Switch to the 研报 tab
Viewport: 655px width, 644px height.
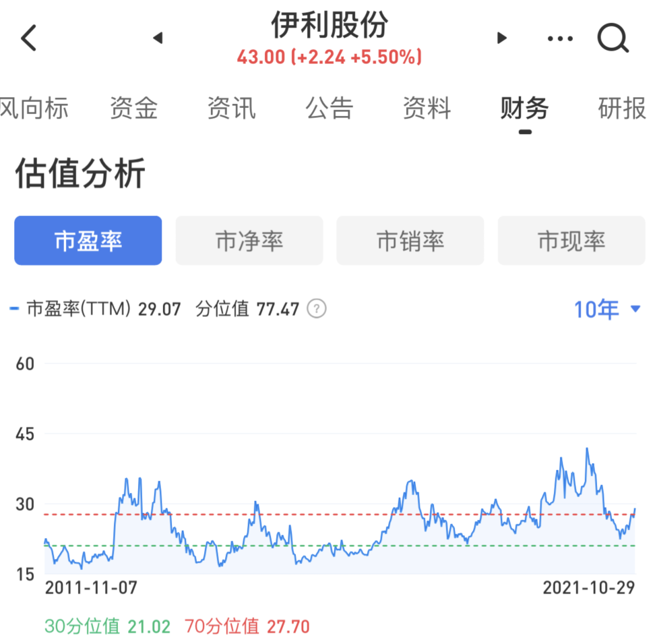tap(623, 108)
